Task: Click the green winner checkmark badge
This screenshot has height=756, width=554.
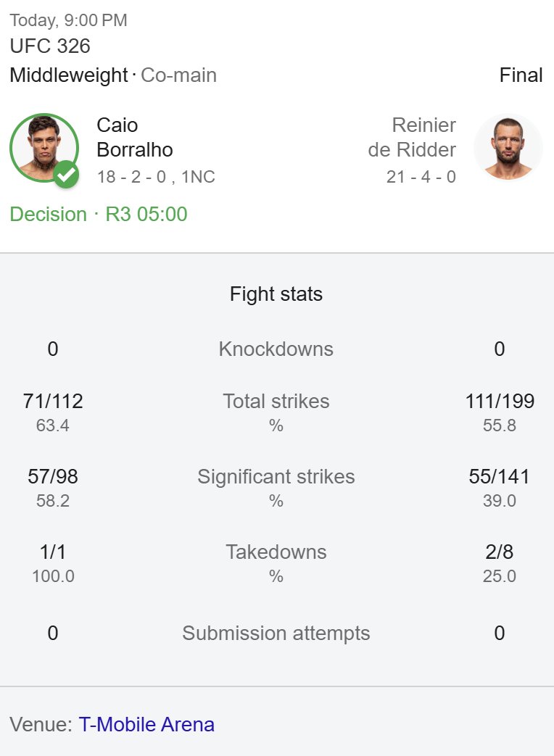Action: click(66, 174)
